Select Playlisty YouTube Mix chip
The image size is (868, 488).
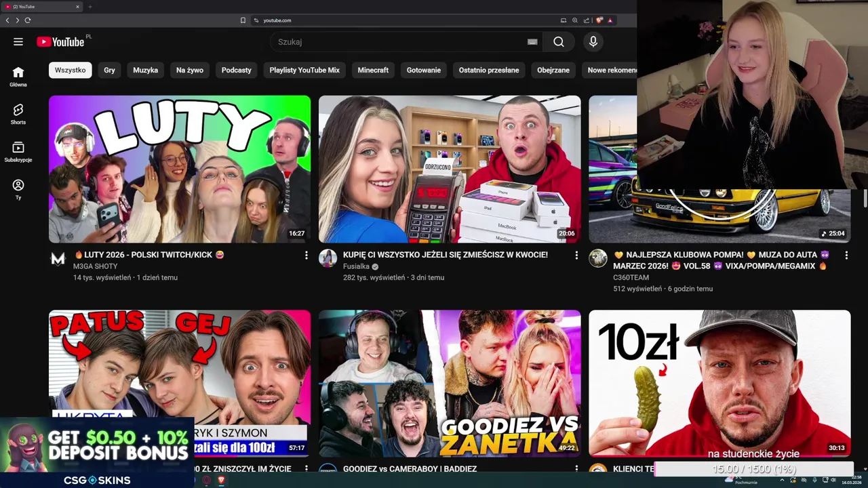tap(304, 70)
